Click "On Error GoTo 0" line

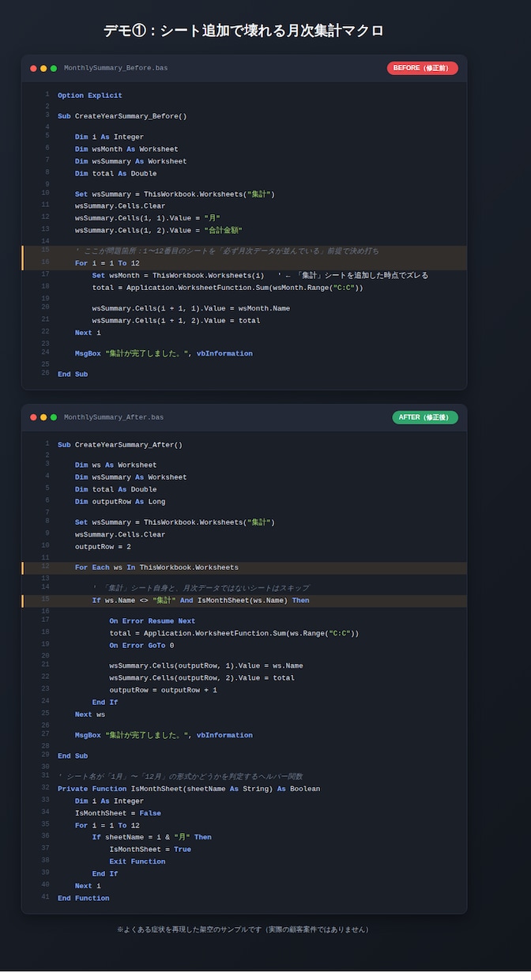pos(141,646)
